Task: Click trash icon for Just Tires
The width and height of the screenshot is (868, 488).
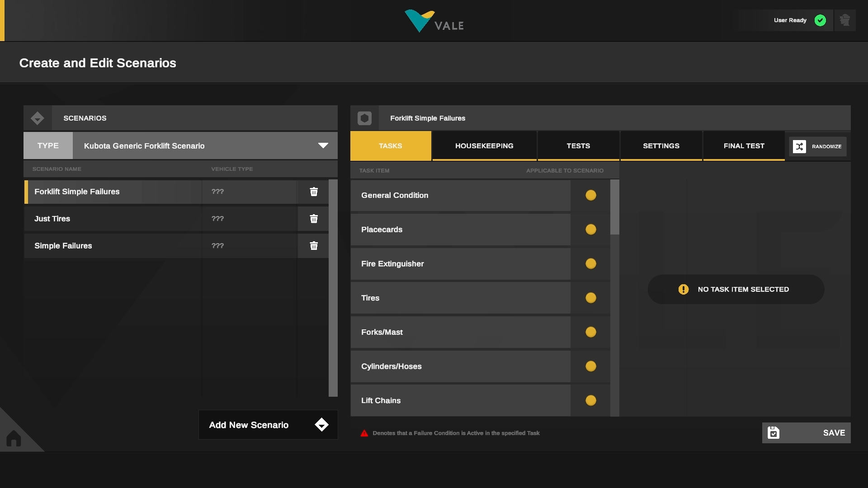Action: 314,219
